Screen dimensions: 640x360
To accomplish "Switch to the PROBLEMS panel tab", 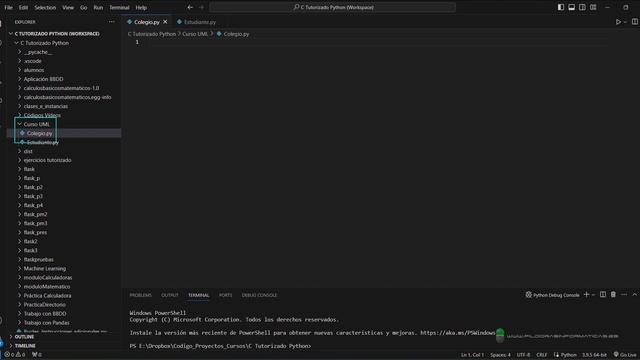I will [x=140, y=295].
